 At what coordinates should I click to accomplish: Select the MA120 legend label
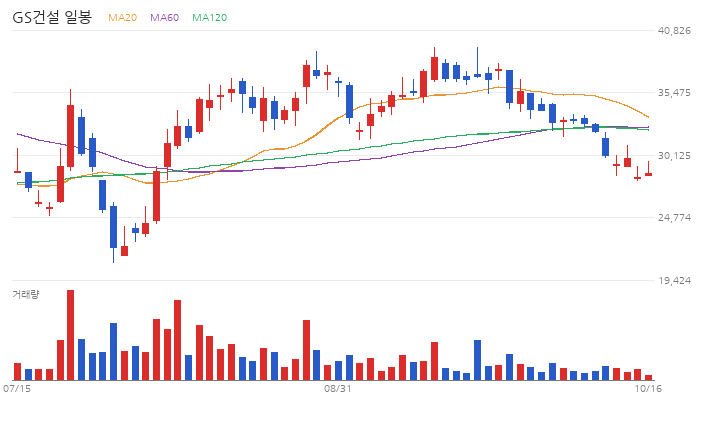coord(209,17)
